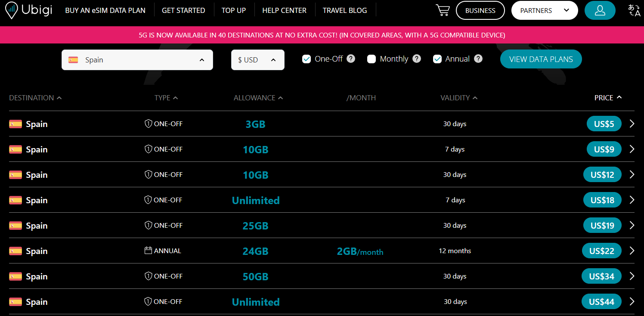Click the arrow next to US$34
Screen dimensions: 644x316
pyautogui.click(x=632, y=276)
